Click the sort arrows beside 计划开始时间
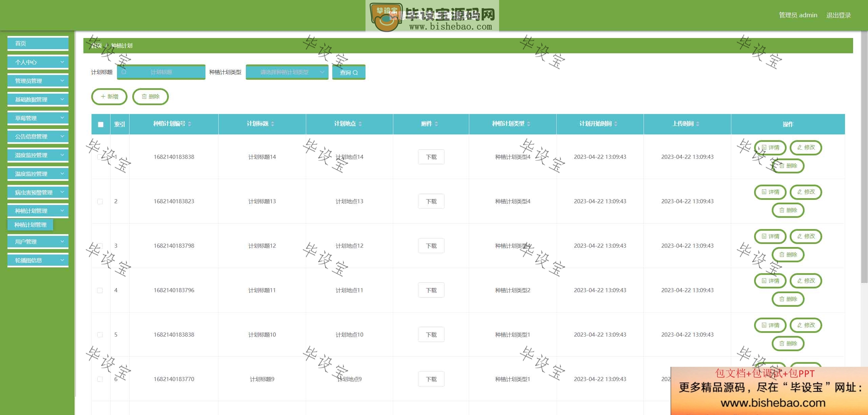Viewport: 868px width, 415px height. tap(616, 124)
